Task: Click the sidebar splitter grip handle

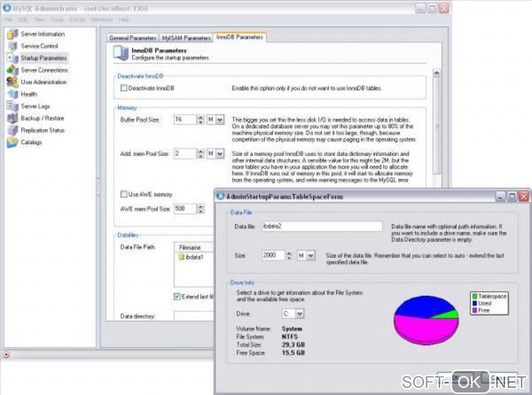Action: (99, 187)
